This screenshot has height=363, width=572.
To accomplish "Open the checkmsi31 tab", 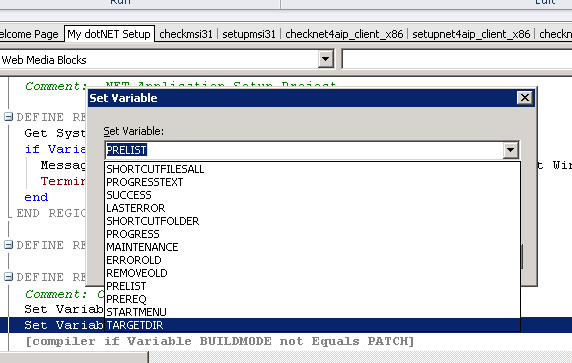I will tap(186, 34).
